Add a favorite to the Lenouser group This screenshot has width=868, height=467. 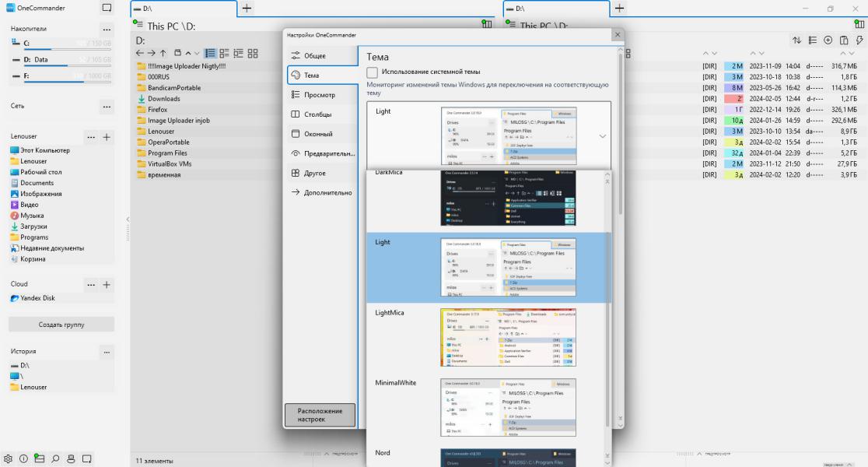[107, 137]
